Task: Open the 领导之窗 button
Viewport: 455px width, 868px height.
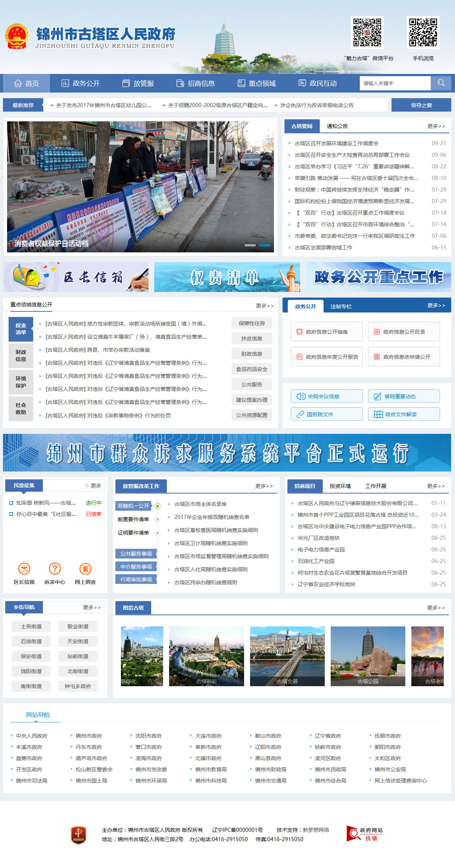Action: click(x=421, y=105)
